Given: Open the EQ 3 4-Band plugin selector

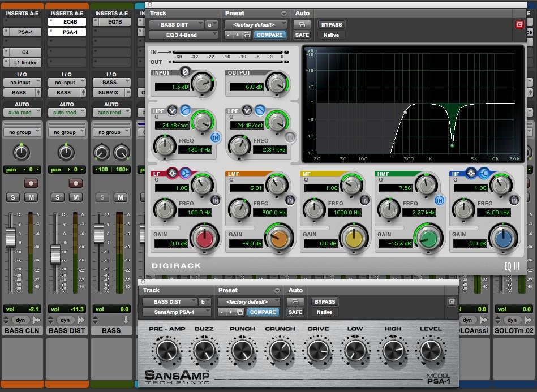Looking at the screenshot, I should pyautogui.click(x=183, y=35).
